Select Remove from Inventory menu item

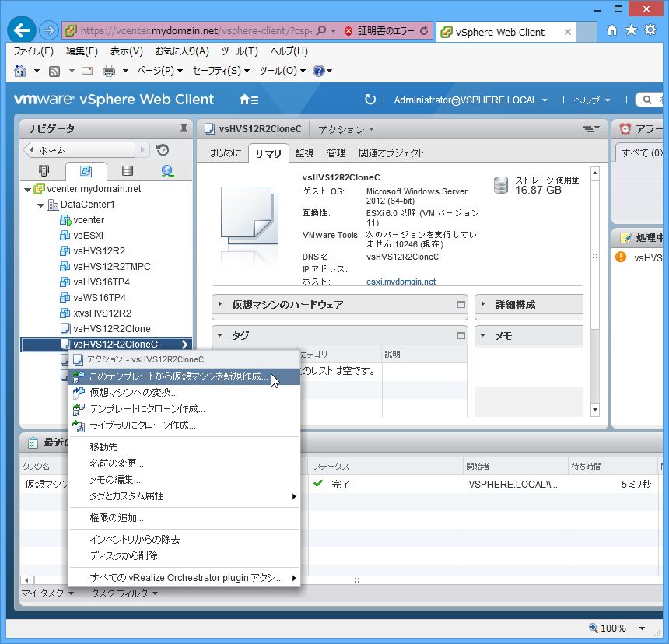(184, 540)
